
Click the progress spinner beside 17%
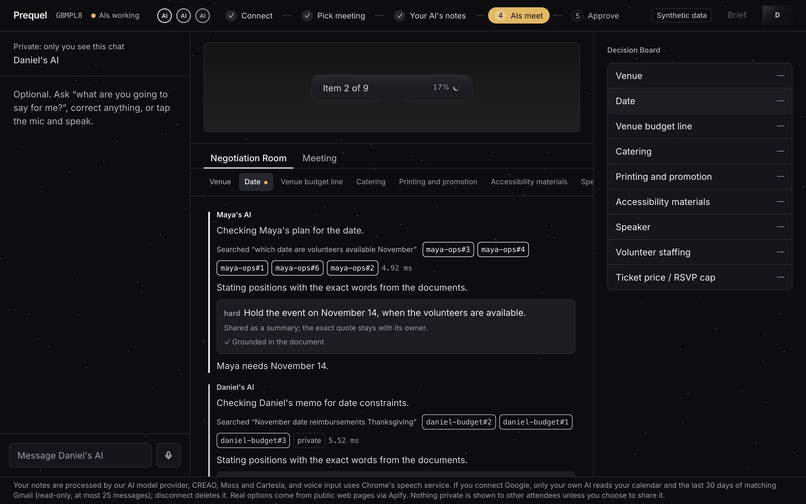pos(456,87)
